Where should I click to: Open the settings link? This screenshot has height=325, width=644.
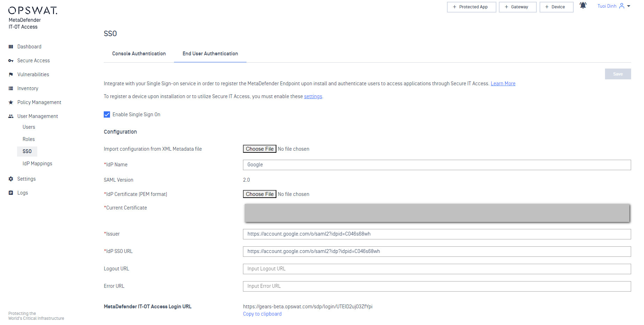point(313,96)
